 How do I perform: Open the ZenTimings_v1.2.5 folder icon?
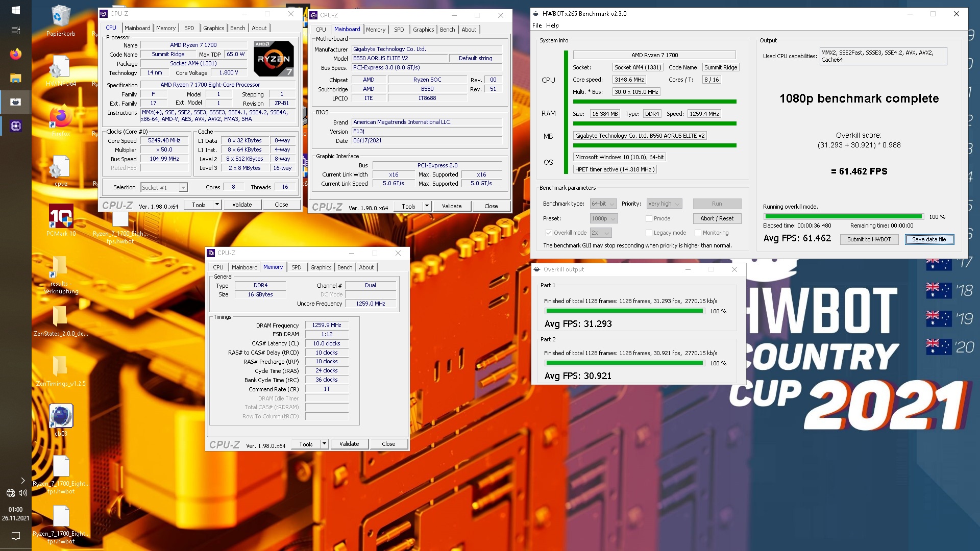click(61, 371)
